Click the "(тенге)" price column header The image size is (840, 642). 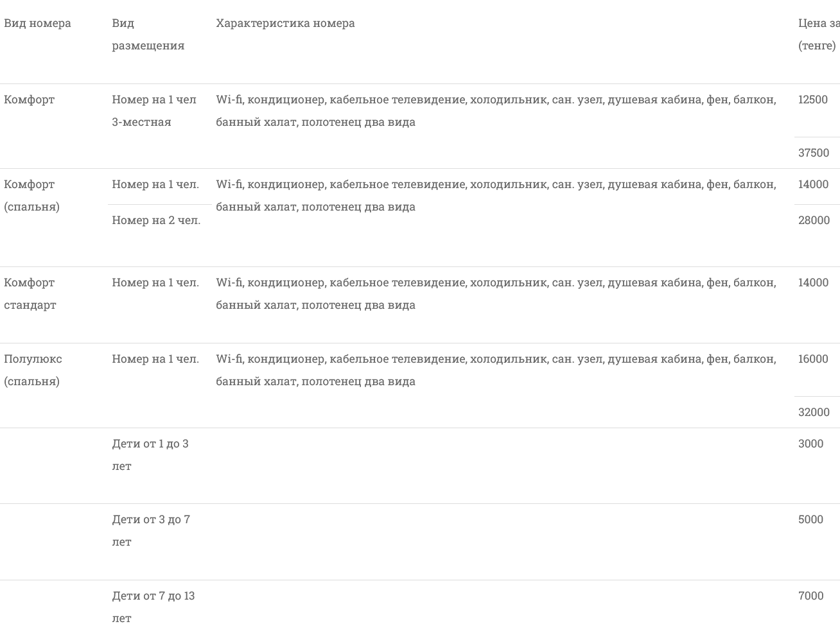pyautogui.click(x=817, y=46)
